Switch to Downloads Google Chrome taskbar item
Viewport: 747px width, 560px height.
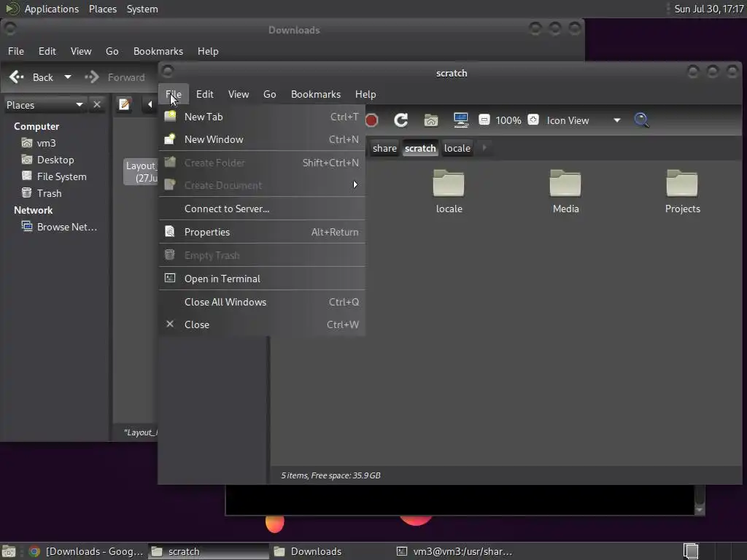[87, 551]
